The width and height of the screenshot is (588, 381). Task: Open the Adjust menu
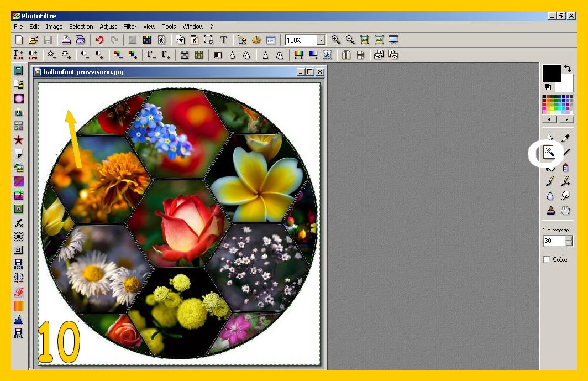pyautogui.click(x=108, y=27)
